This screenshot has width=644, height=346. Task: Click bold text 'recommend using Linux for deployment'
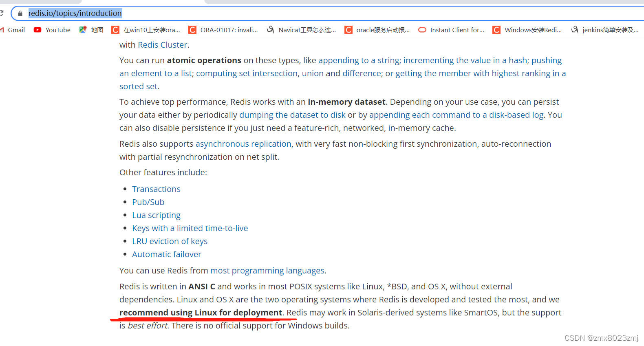(x=201, y=313)
